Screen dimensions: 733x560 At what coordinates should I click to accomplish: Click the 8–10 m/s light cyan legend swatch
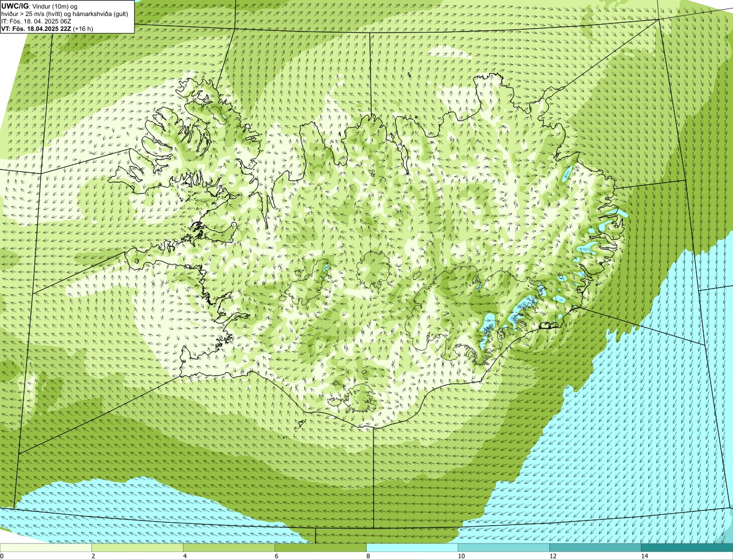click(x=412, y=548)
